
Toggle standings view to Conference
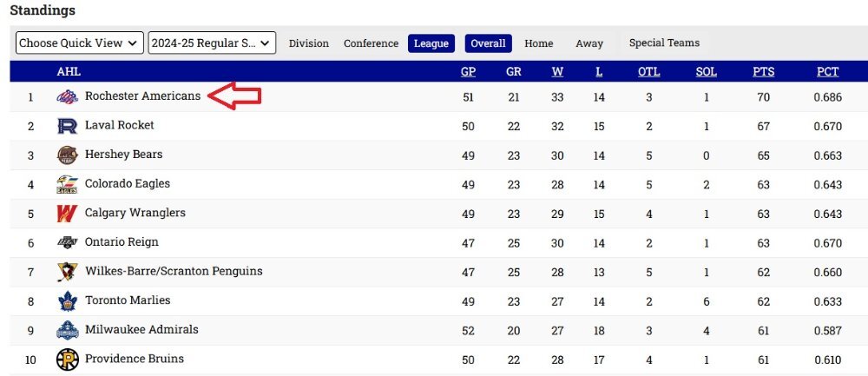click(371, 43)
